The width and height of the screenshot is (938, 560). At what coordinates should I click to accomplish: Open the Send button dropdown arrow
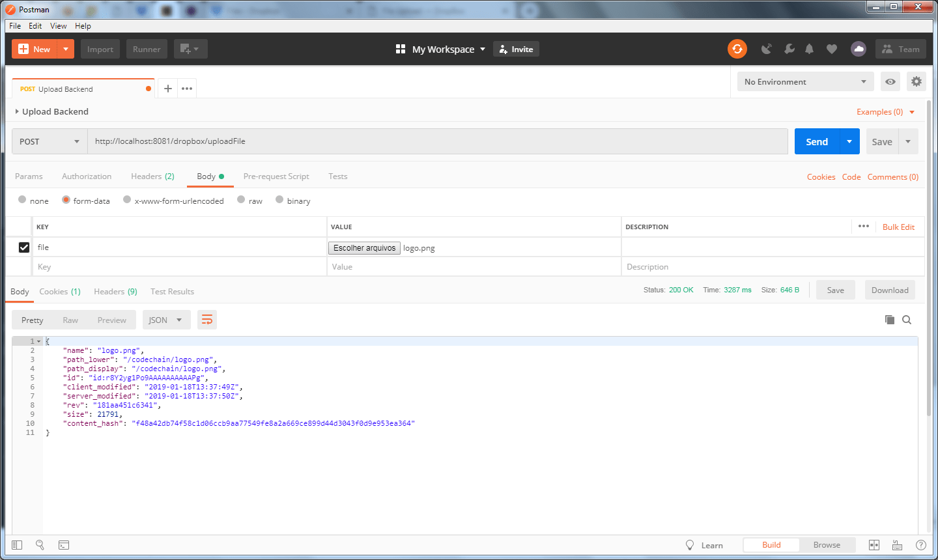[x=849, y=141]
